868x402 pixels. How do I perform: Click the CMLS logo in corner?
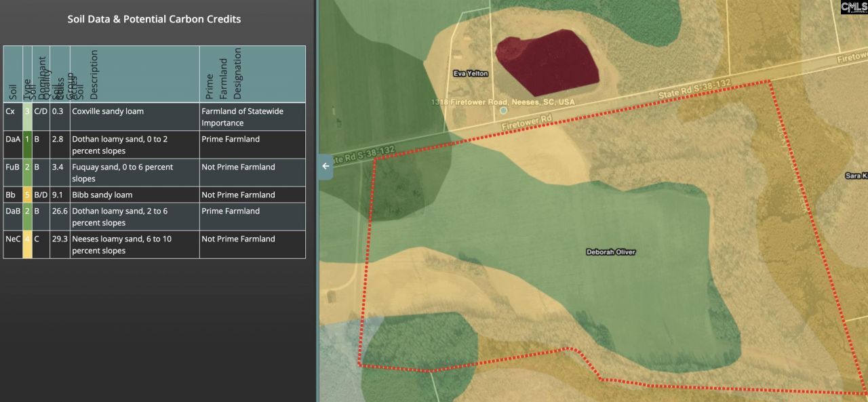coord(854,7)
